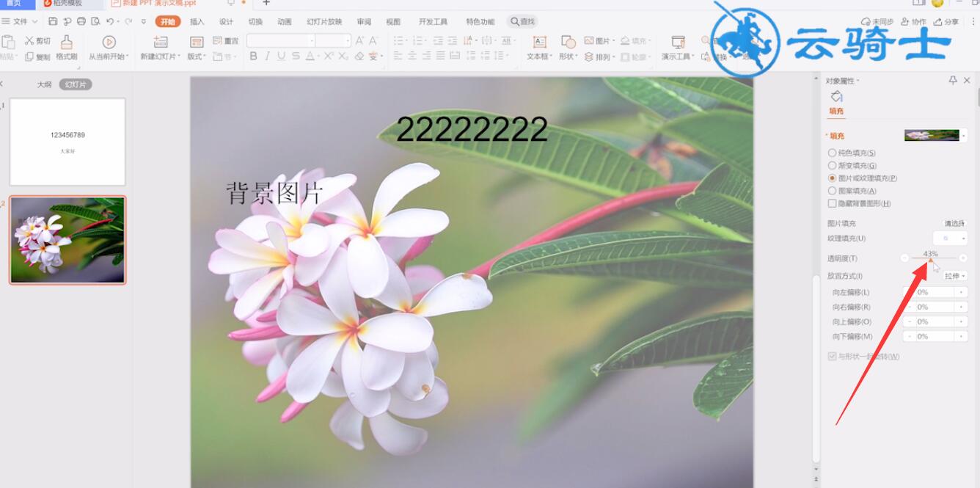This screenshot has height=488, width=980.
Task: Click the 查找 search button
Action: pyautogui.click(x=523, y=22)
